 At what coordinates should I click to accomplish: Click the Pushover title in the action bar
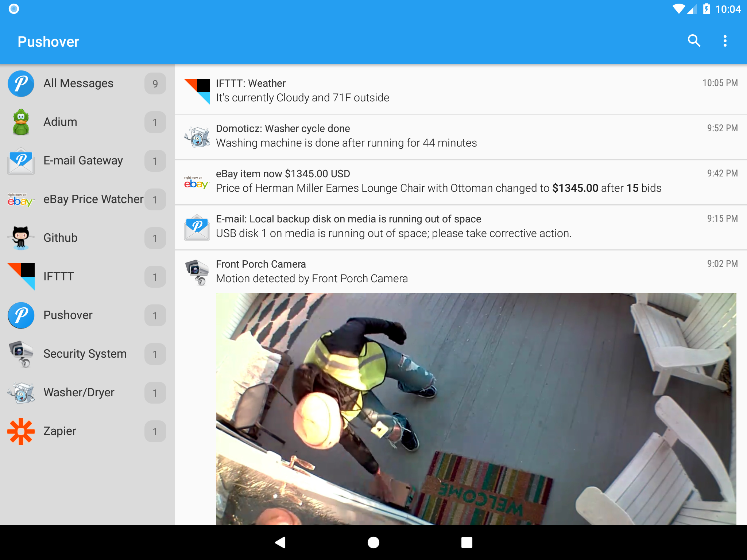pyautogui.click(x=48, y=41)
